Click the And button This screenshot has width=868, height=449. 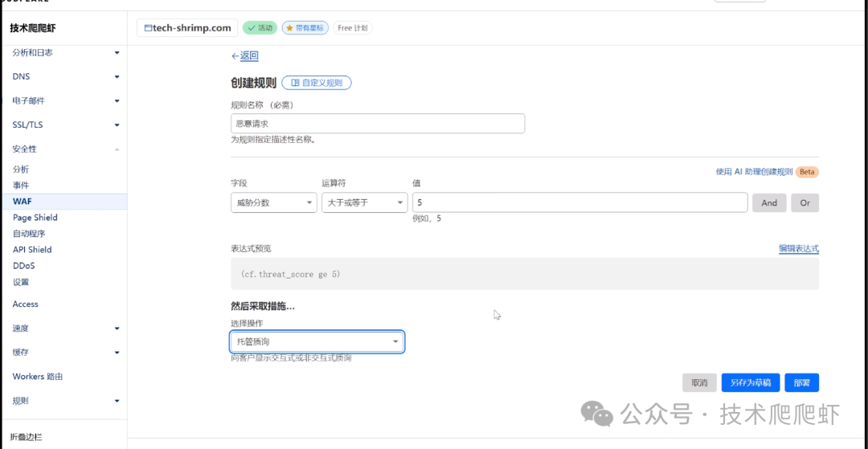coord(769,203)
